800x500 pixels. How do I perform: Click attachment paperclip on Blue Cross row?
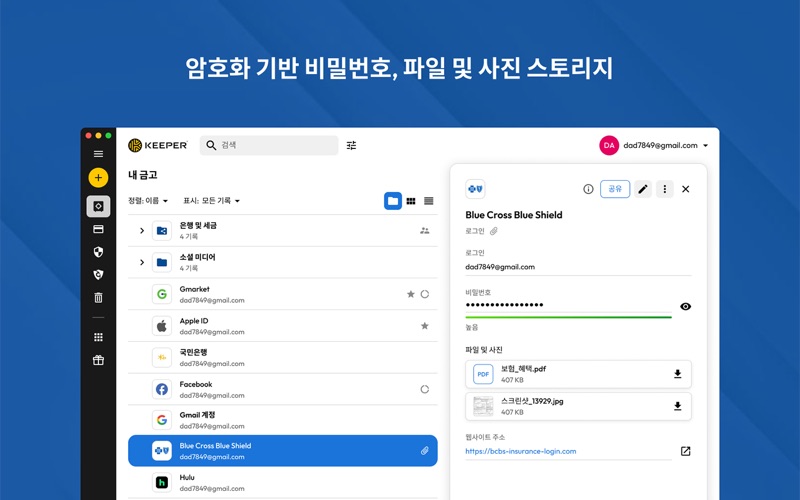(424, 451)
